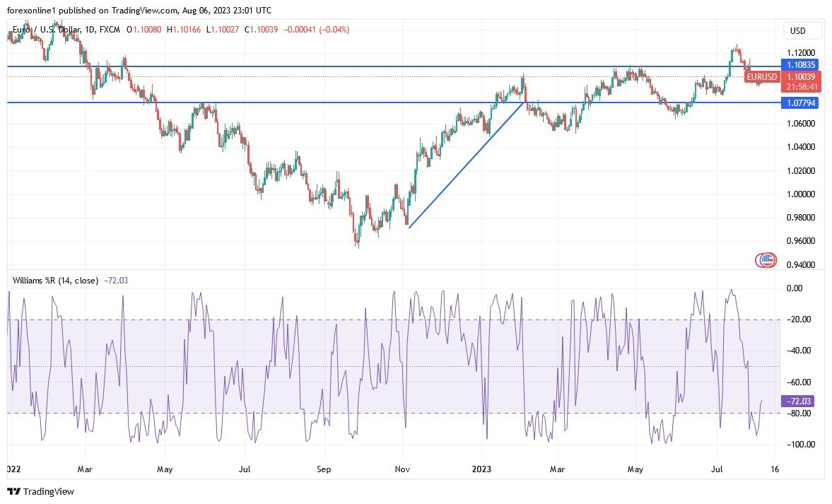Click the 16 date label on the time axis

[774, 469]
